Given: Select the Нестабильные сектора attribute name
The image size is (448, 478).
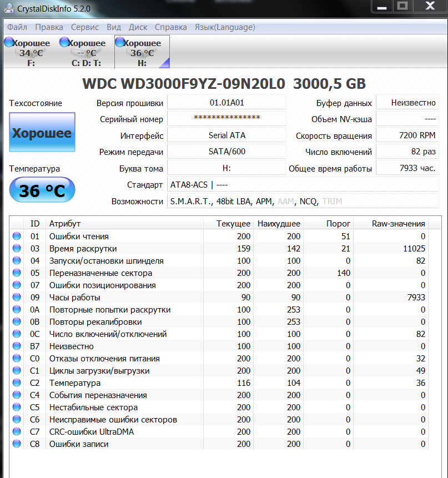Looking at the screenshot, I should pyautogui.click(x=93, y=407).
